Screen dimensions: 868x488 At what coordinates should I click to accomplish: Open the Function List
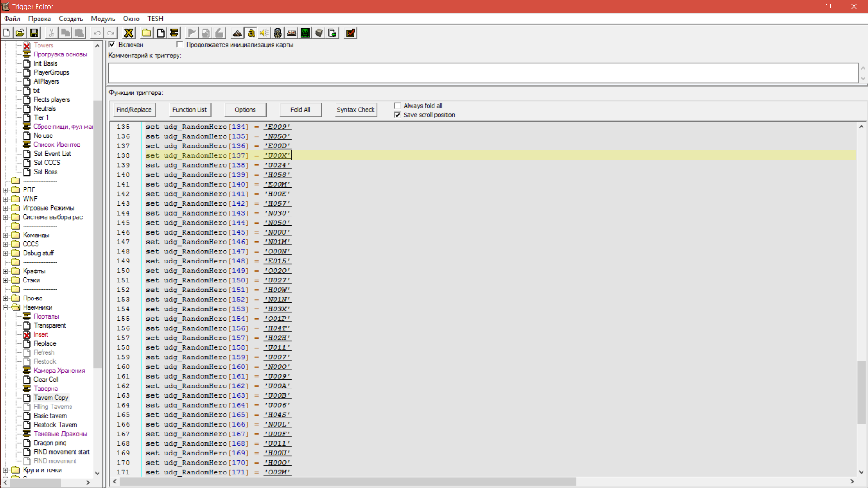(x=189, y=110)
